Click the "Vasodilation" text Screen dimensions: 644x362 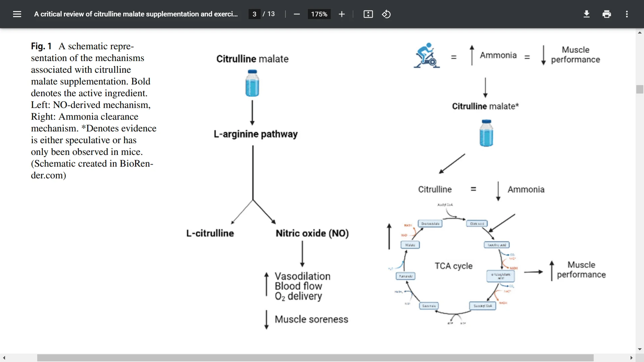303,276
